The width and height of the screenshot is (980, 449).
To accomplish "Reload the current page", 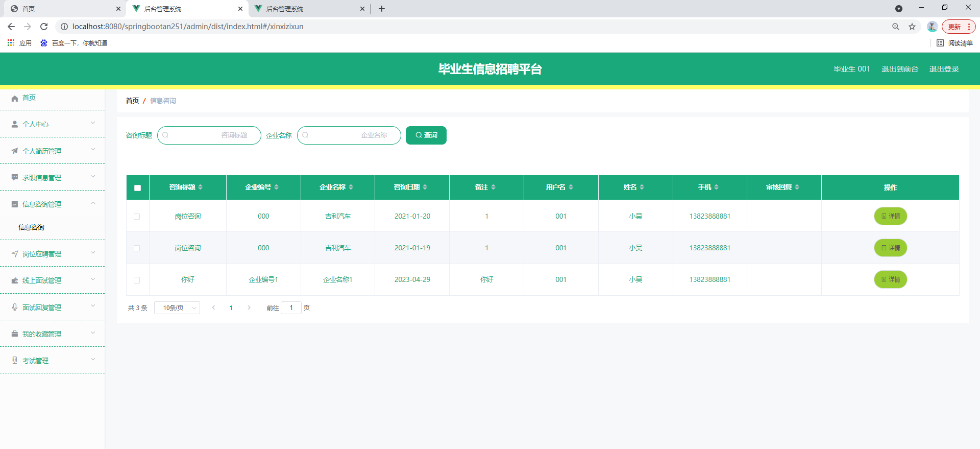I will coord(44,27).
